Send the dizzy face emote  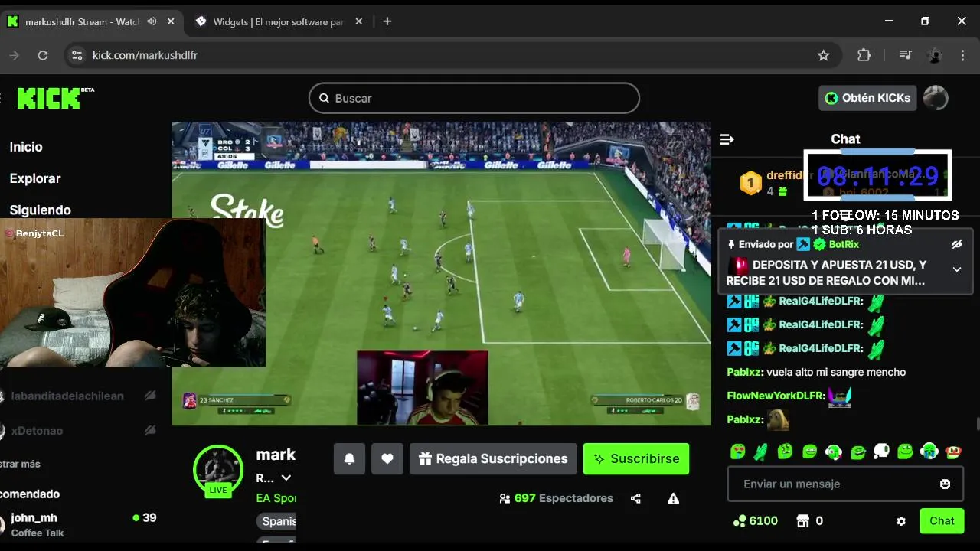pos(785,452)
